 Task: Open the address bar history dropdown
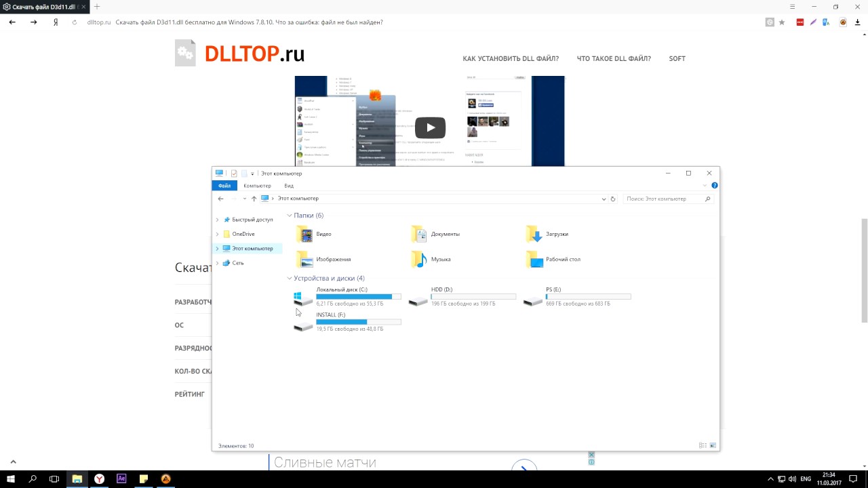[604, 199]
